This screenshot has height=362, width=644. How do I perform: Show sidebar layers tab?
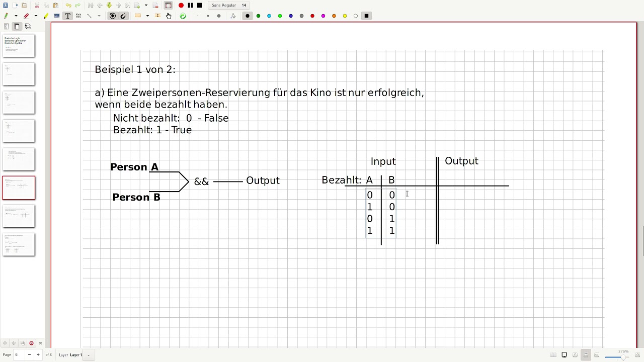(x=28, y=26)
